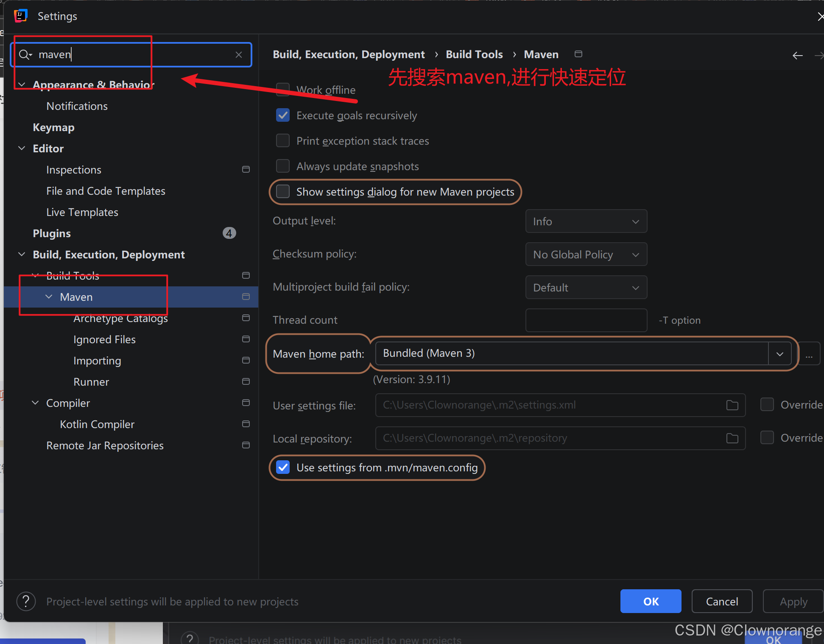The image size is (824, 644).
Task: Uncheck Execute goals recursively
Action: pyautogui.click(x=283, y=115)
